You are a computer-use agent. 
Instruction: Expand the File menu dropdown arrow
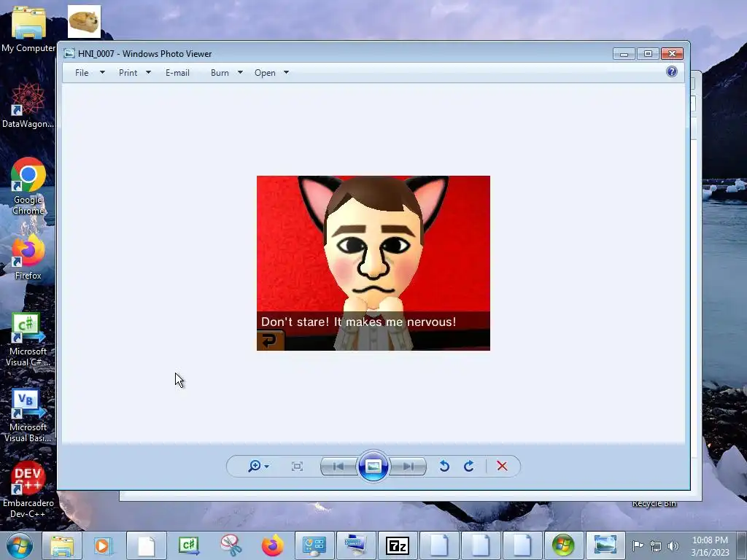coord(102,72)
